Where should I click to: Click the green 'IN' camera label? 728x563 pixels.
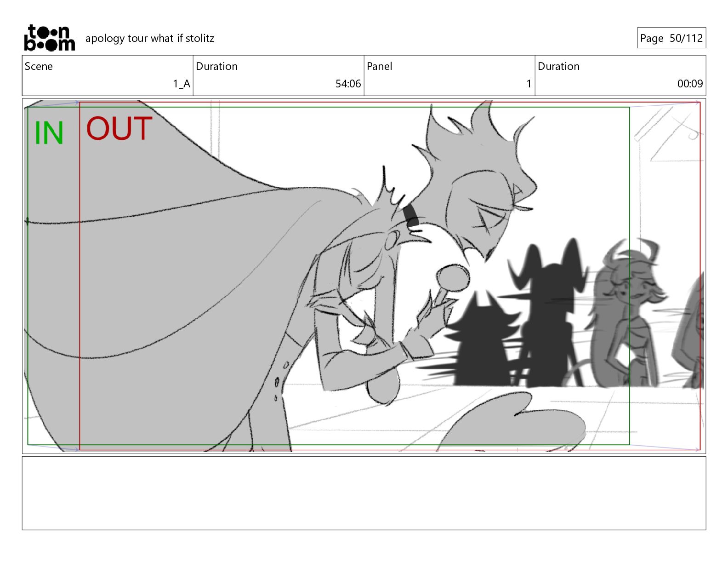pos(49,133)
